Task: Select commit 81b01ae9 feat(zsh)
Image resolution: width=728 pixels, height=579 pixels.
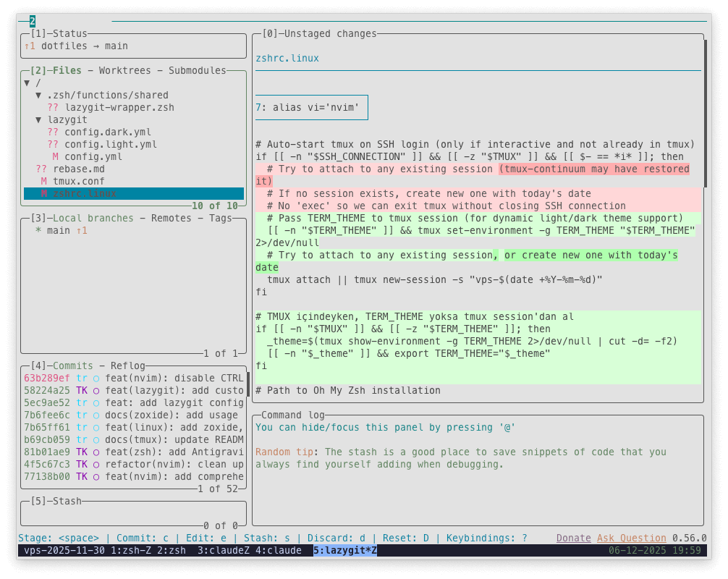Action: pyautogui.click(x=134, y=452)
